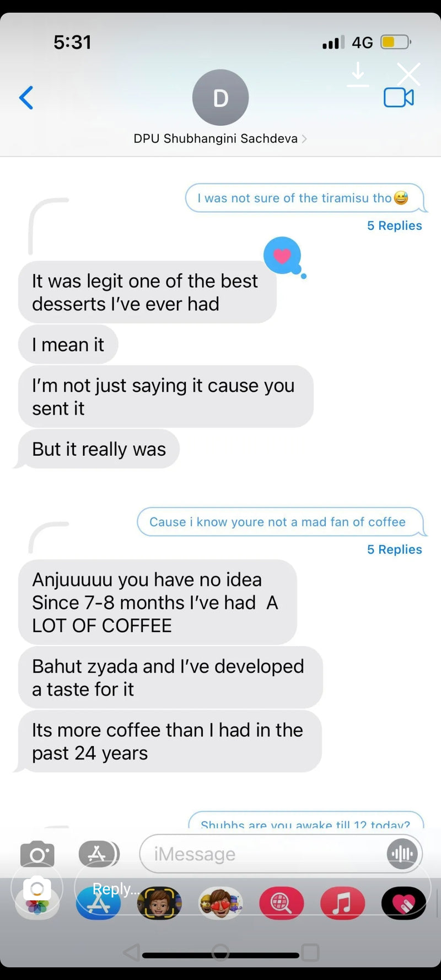Expand 5 Replies under tiramisu message
The image size is (441, 980).
394,225
